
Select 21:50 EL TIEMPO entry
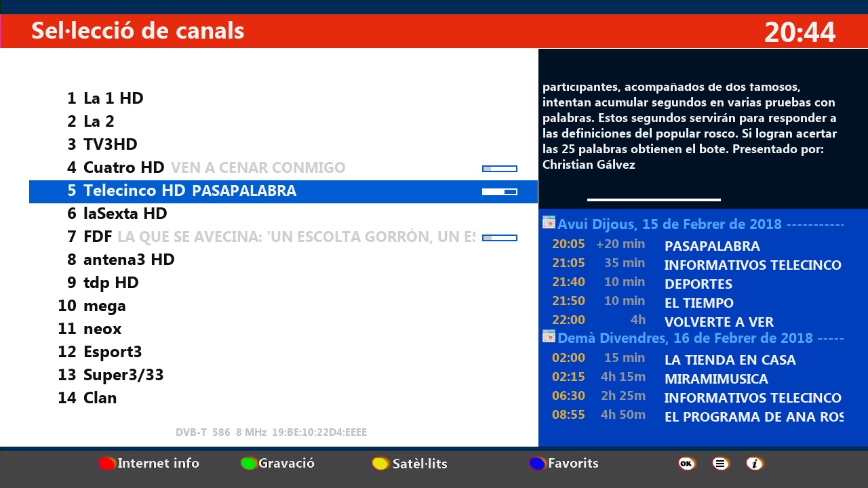[x=693, y=302]
